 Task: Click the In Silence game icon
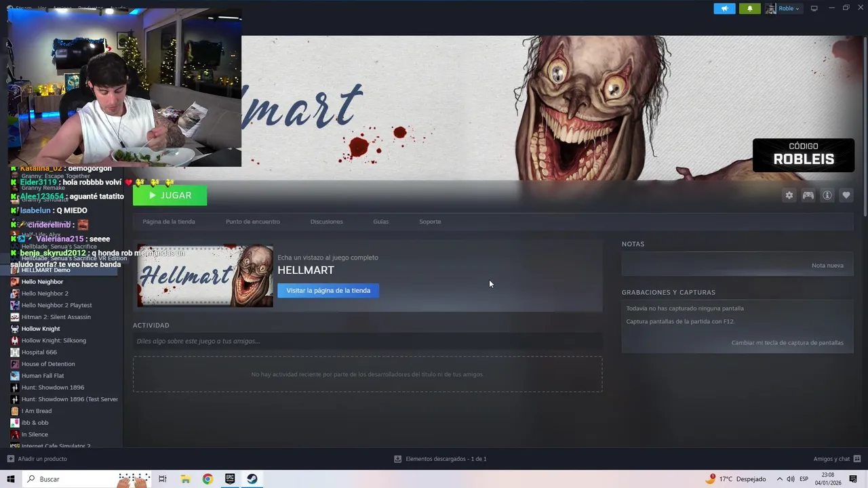(15, 434)
